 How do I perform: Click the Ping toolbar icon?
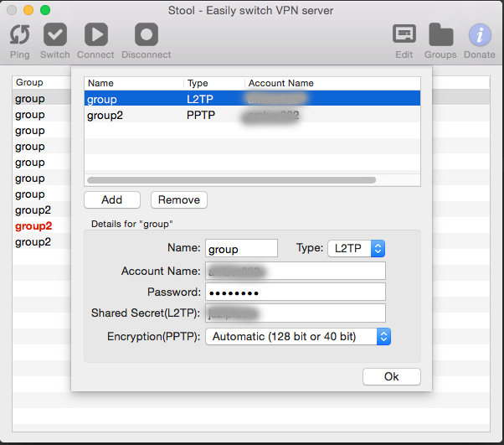pyautogui.click(x=19, y=34)
